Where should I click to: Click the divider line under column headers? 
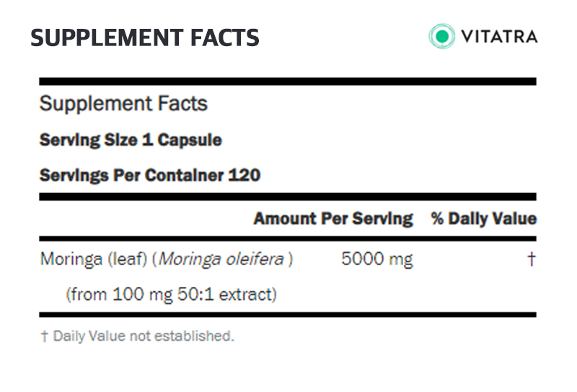288,239
